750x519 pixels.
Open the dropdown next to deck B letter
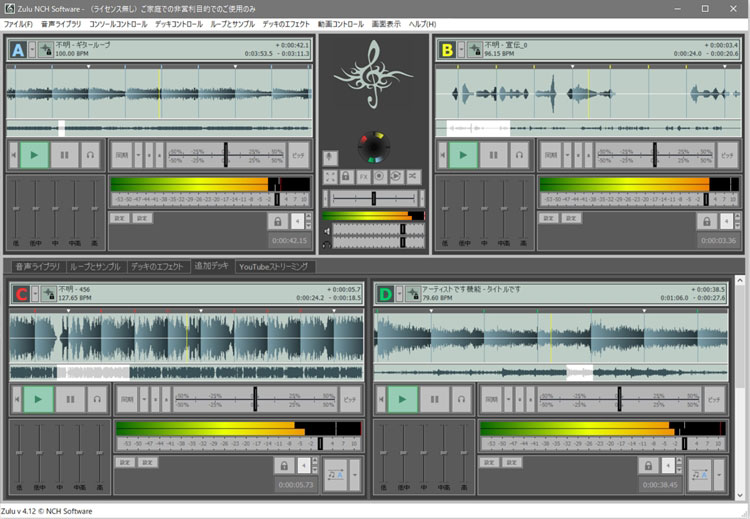pos(461,49)
